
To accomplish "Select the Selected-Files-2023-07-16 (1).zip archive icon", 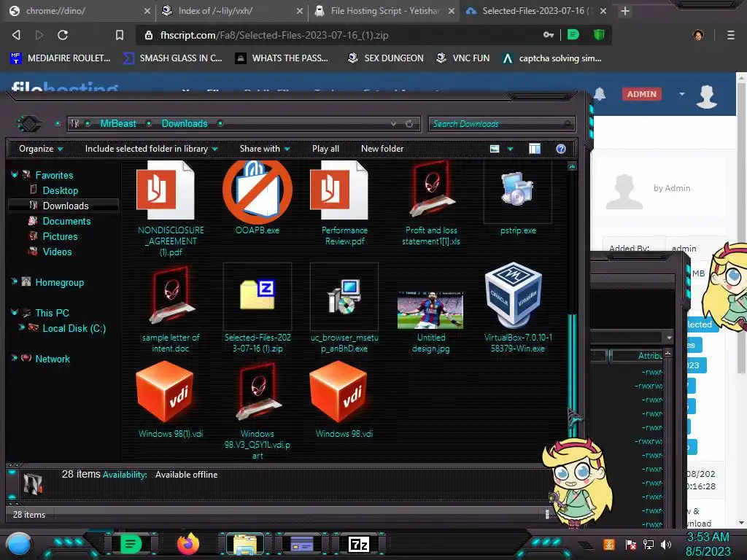I will [x=258, y=295].
